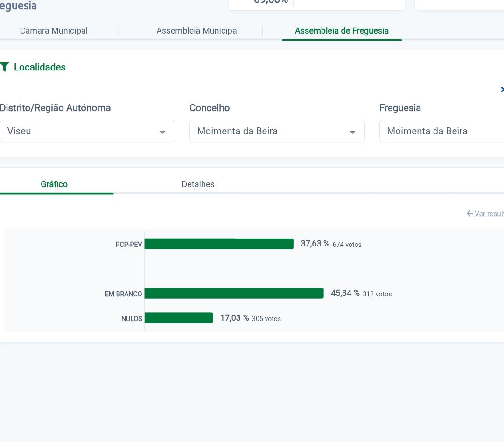Select the Assembleia de Freguesia tab
504x442 pixels.
tap(342, 31)
